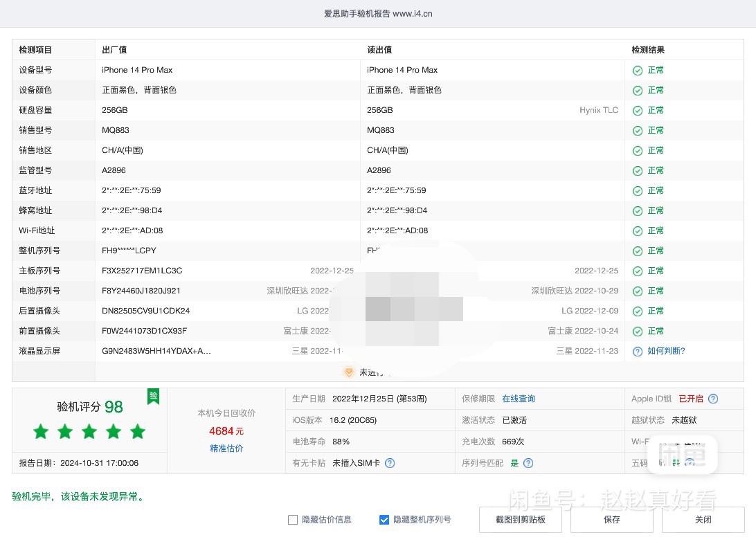756x544 pixels.
Task: Select front camera serial F0W2441073D1CX93F
Action: coord(144,331)
